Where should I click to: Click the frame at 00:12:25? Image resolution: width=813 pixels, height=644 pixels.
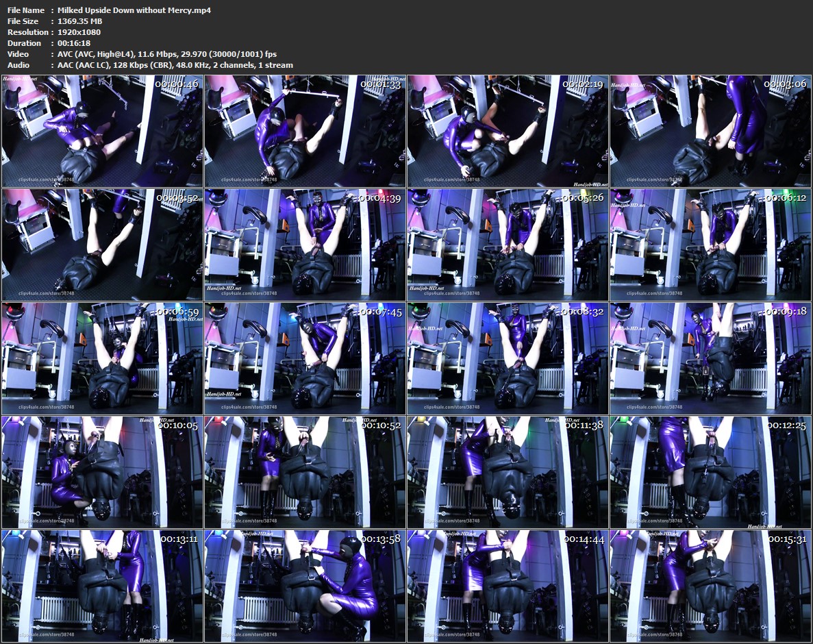(710, 471)
